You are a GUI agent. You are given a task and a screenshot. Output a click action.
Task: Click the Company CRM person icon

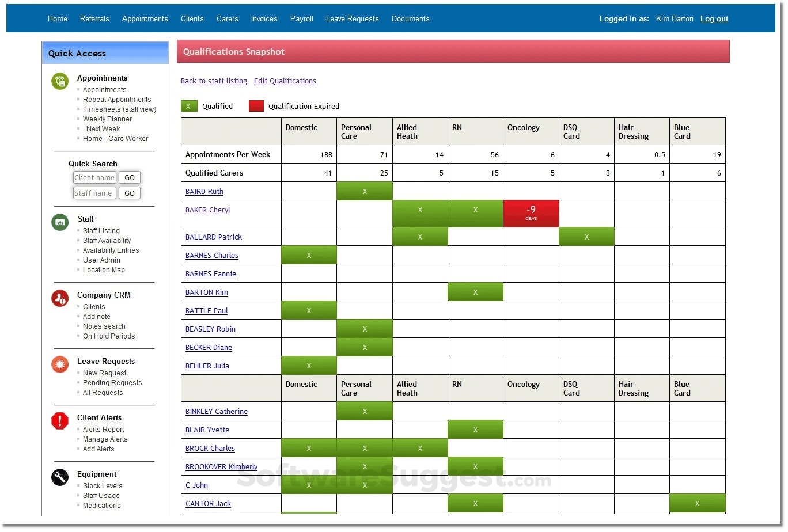(x=59, y=298)
